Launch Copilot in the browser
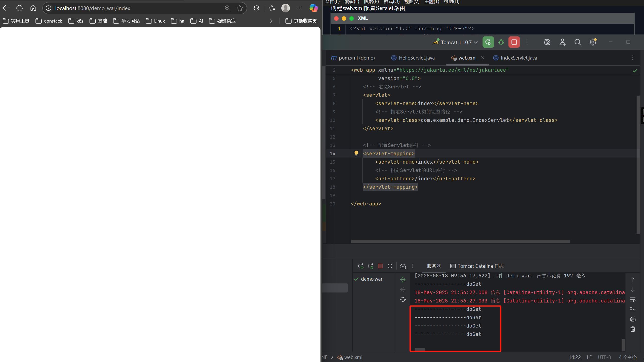644x362 pixels. (314, 8)
